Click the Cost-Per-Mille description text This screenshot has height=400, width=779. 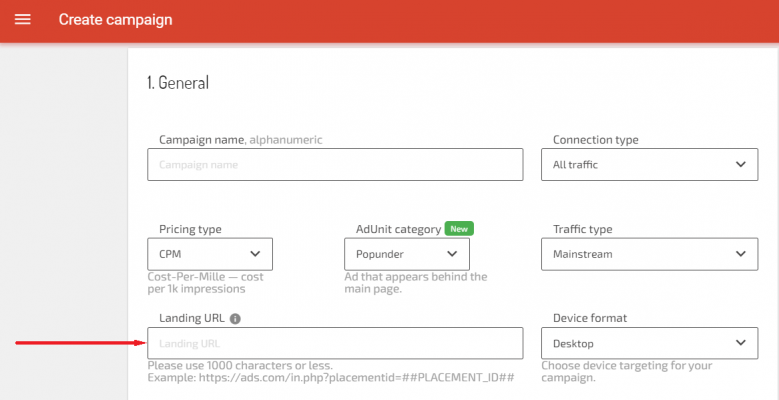pos(206,283)
